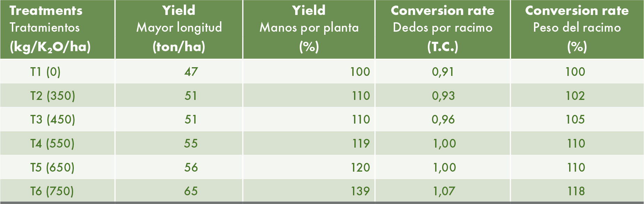This screenshot has width=644, height=204.
Task: Click the T4 (550) row label
Action: tap(52, 143)
